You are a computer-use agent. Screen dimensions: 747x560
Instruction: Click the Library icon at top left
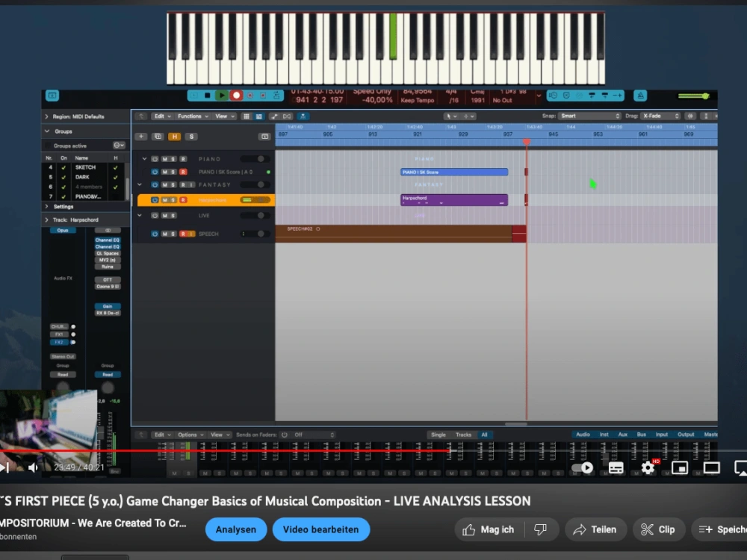[52, 96]
